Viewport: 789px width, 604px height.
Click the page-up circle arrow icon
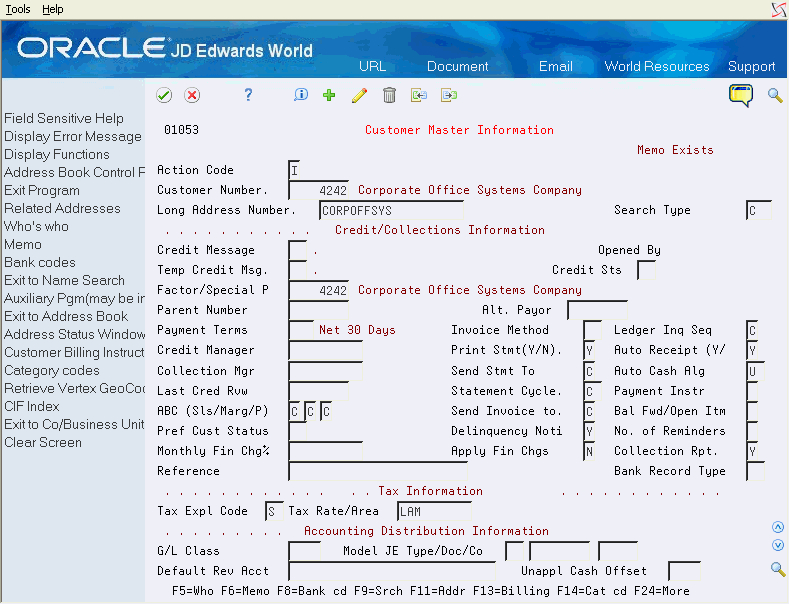(x=778, y=527)
